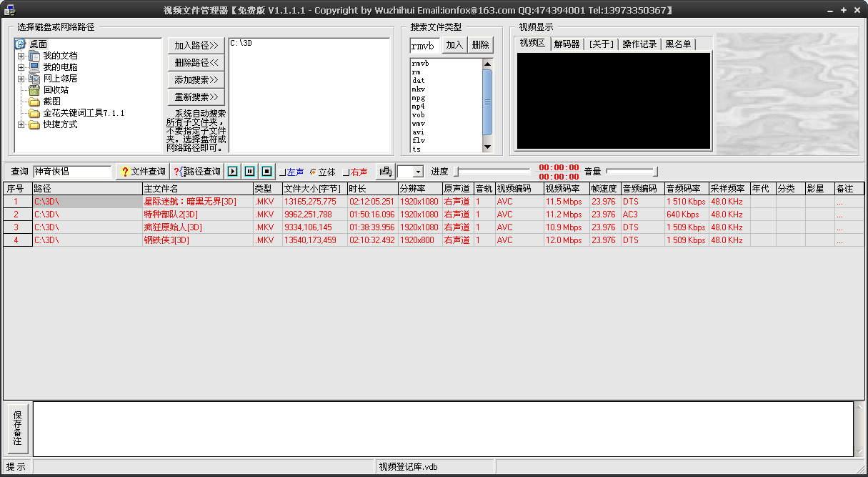This screenshot has height=477, width=868.
Task: Select the 左声 left channel option
Action: click(x=291, y=172)
